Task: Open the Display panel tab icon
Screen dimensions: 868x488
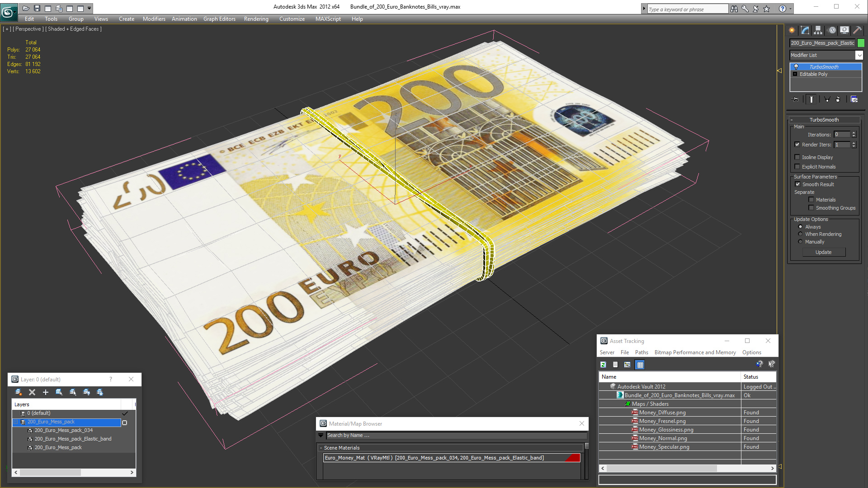Action: click(844, 30)
